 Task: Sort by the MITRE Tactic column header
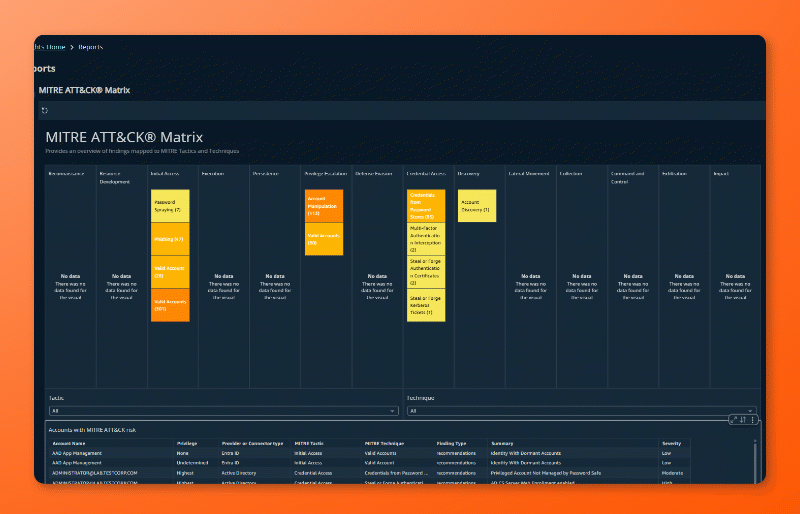pos(309,444)
